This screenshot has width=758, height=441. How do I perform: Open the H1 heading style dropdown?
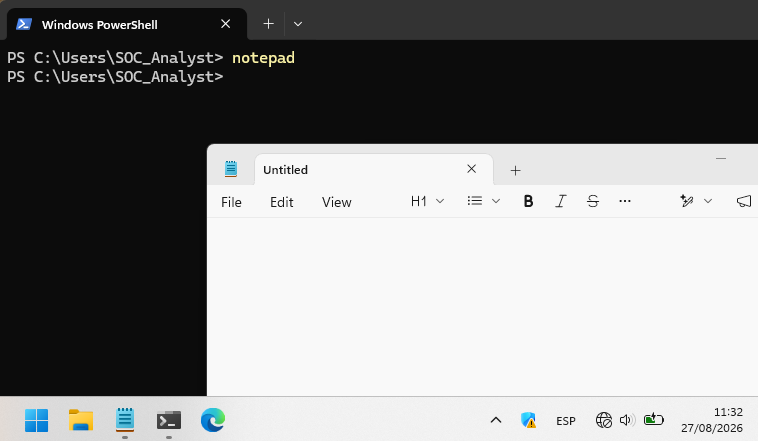(427, 201)
